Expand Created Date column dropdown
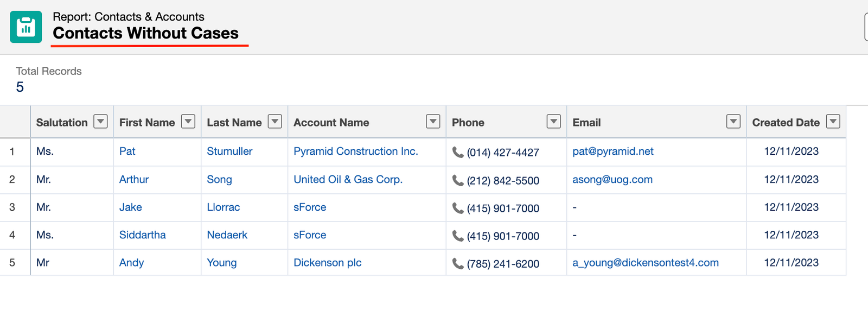 coord(833,122)
